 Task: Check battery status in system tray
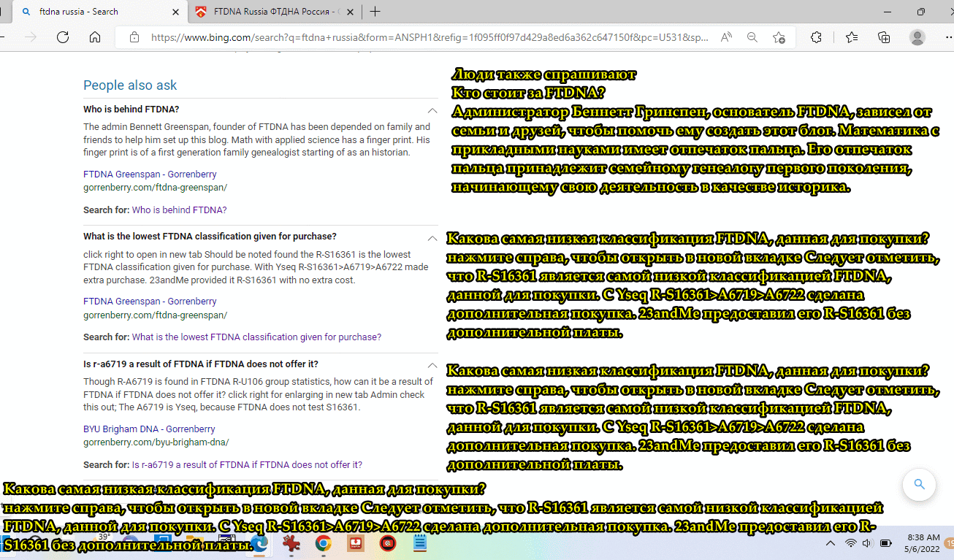click(886, 543)
